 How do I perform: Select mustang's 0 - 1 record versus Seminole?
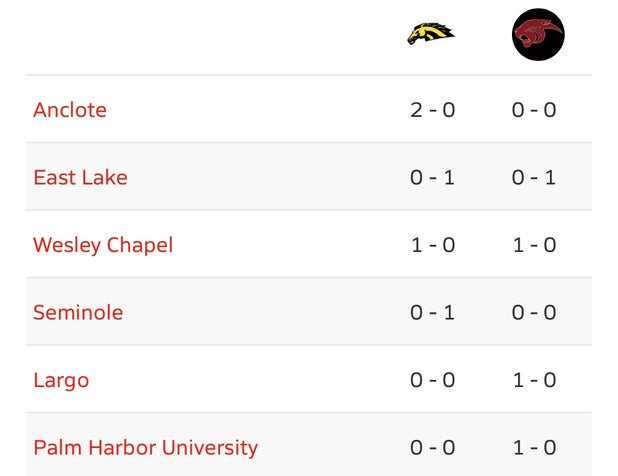click(x=432, y=312)
